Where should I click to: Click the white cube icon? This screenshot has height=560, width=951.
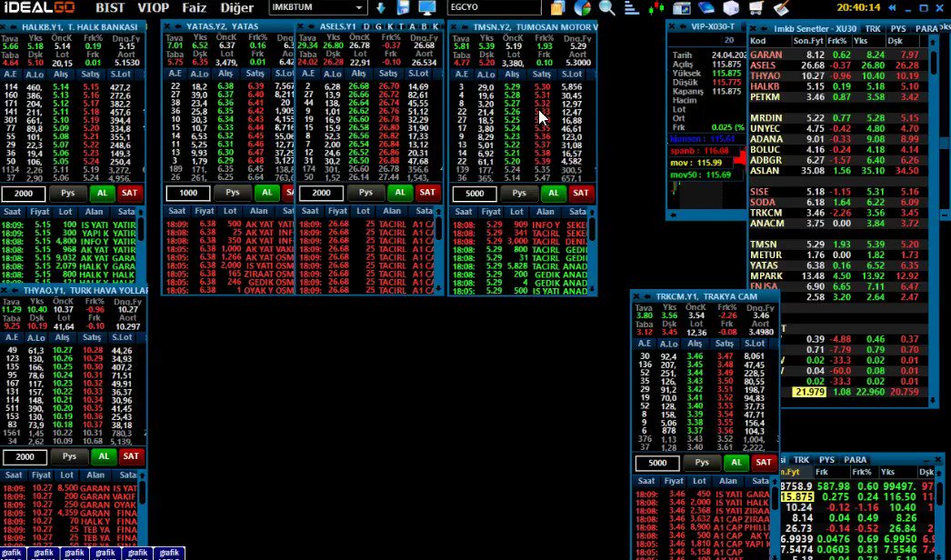tap(732, 8)
